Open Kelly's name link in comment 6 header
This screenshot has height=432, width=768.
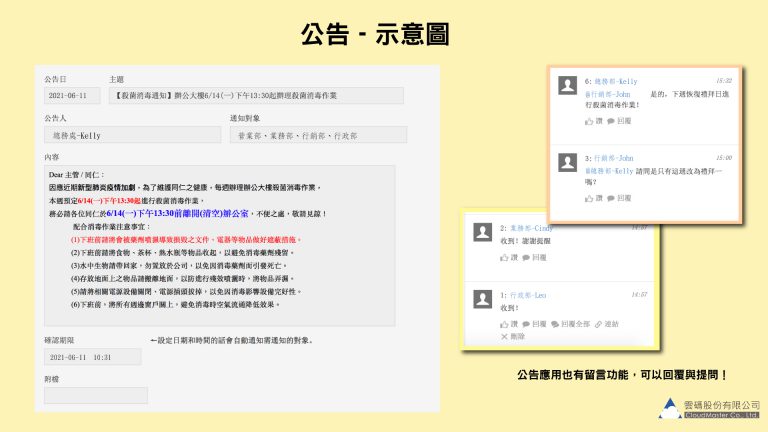(x=616, y=82)
